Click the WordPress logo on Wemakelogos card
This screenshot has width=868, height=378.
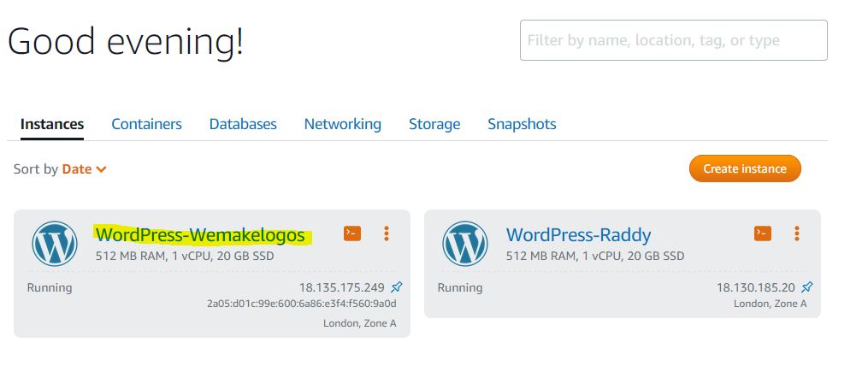(x=54, y=244)
